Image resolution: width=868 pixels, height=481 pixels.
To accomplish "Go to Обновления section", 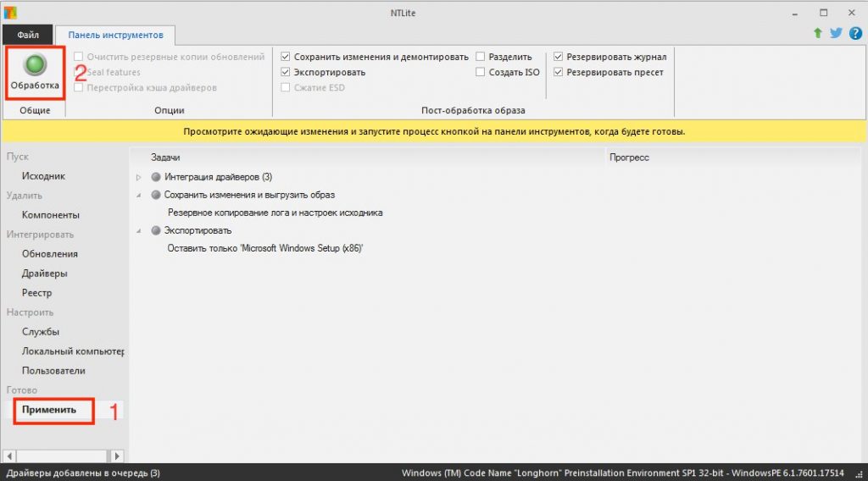I will click(50, 254).
